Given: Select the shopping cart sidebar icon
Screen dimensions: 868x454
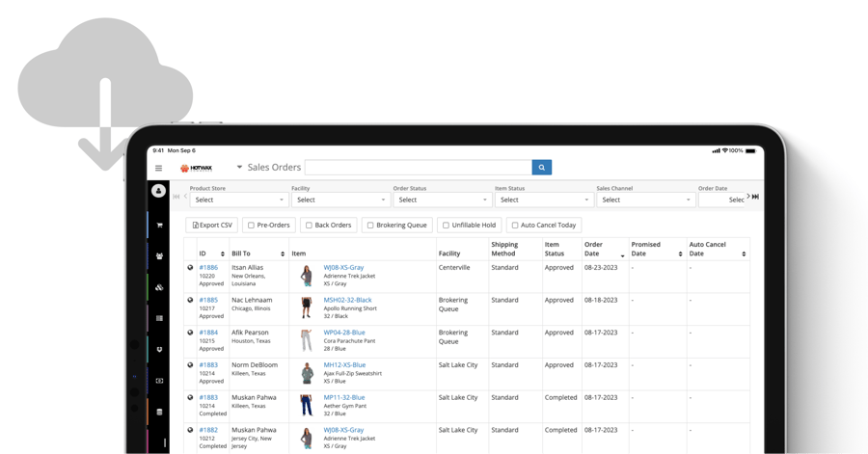Looking at the screenshot, I should tap(159, 225).
